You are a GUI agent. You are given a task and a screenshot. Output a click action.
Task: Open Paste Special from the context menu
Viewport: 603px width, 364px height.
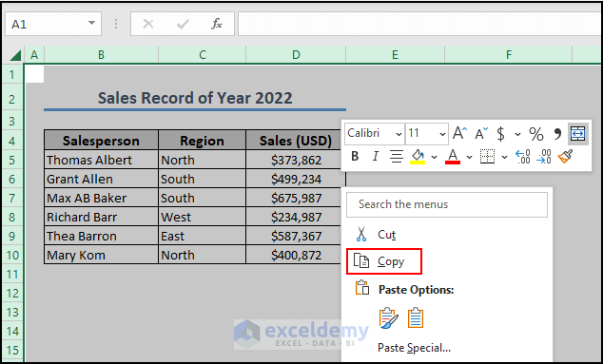[x=414, y=348]
